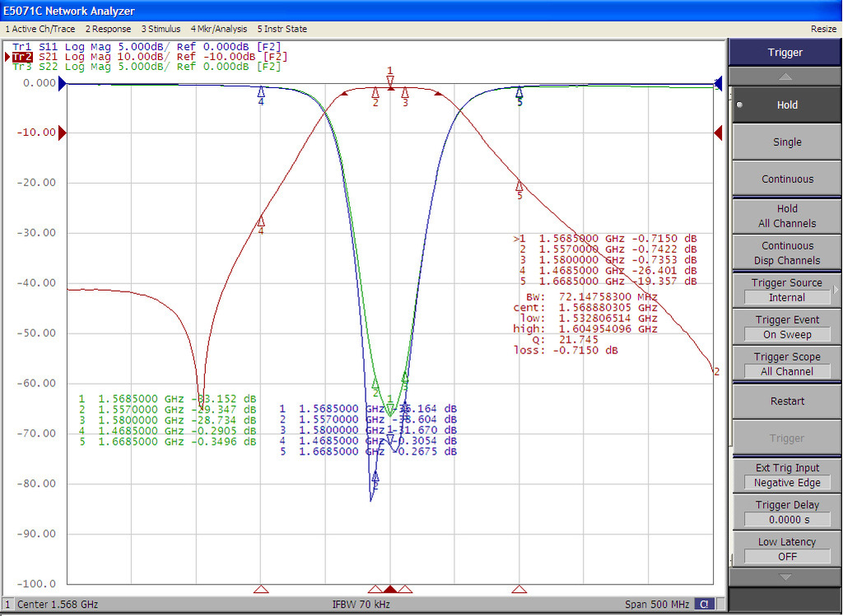Open the 4 Mkr/Analysis menu

[x=219, y=29]
